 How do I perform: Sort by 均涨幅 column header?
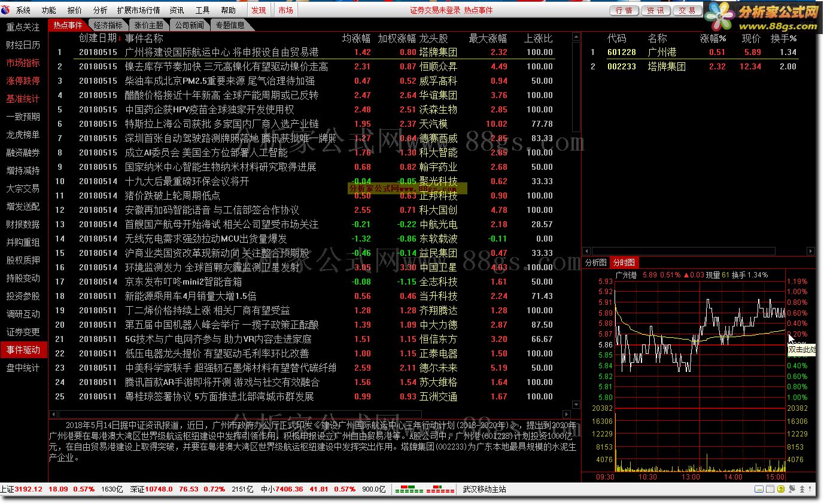click(x=356, y=38)
